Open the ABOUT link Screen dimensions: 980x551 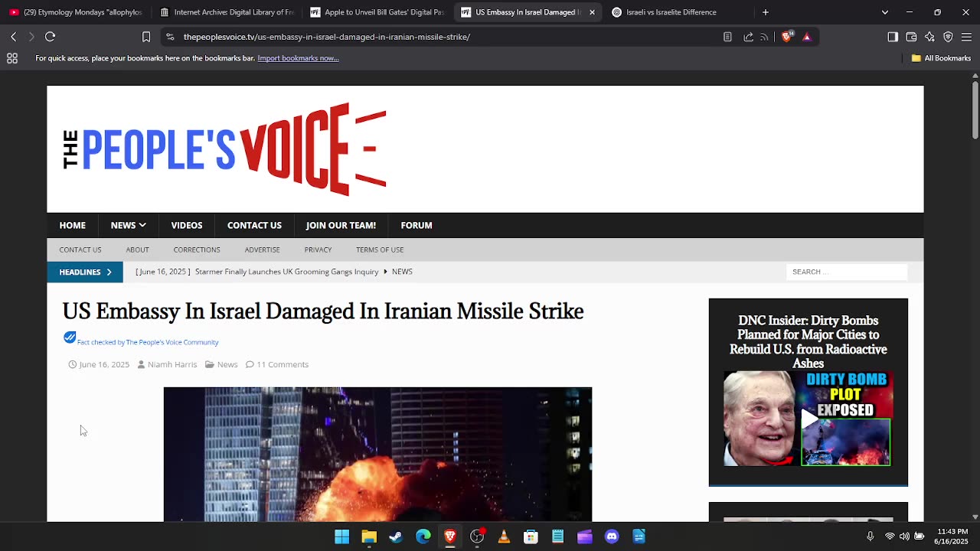pos(137,249)
